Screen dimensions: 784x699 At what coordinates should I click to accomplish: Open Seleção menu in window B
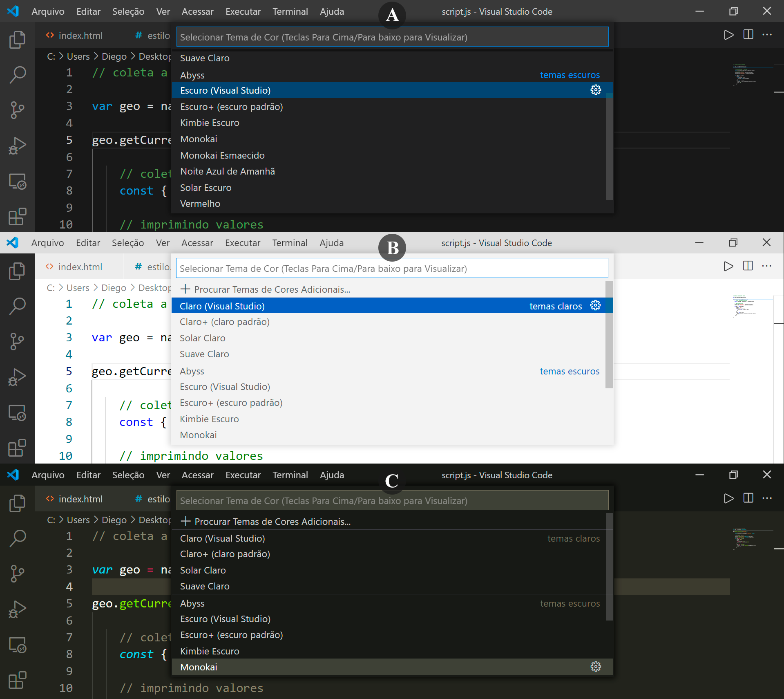pyautogui.click(x=128, y=243)
